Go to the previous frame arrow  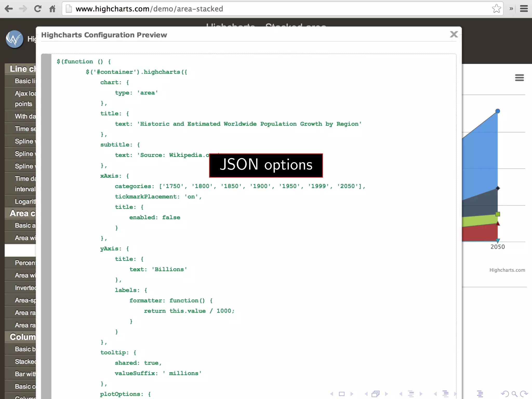coord(366,394)
